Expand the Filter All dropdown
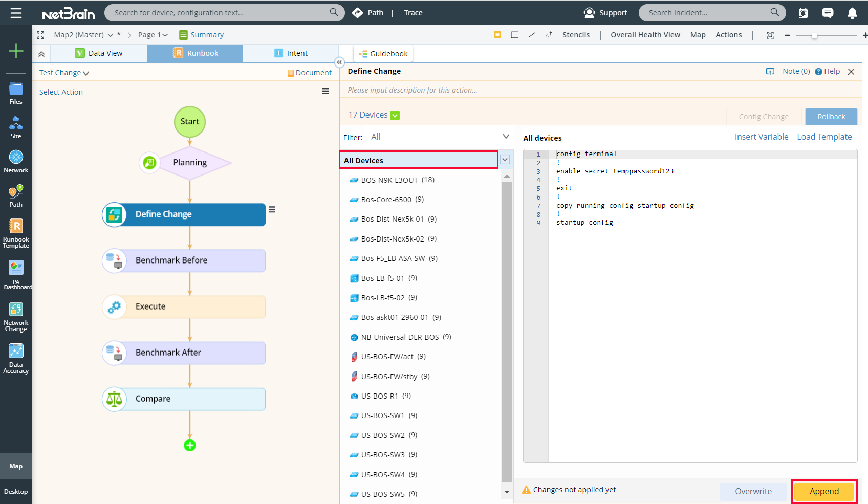The height and width of the screenshot is (504, 868). coord(506,137)
